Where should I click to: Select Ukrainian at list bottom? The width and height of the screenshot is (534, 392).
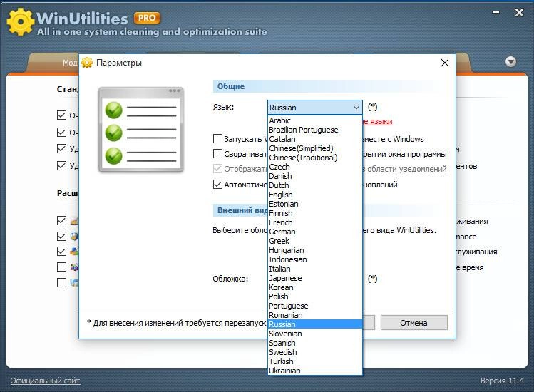point(314,371)
